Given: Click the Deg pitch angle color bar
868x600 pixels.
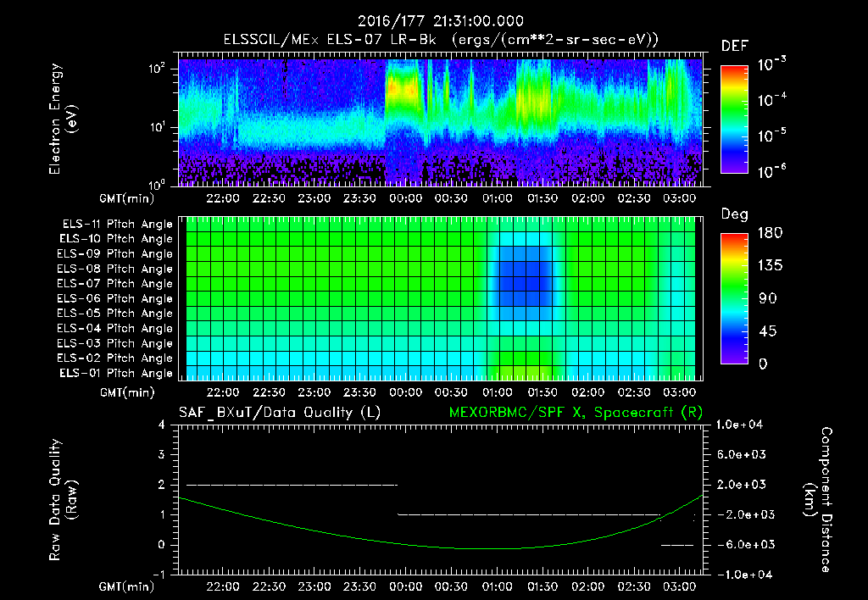Looking at the screenshot, I should [x=734, y=299].
